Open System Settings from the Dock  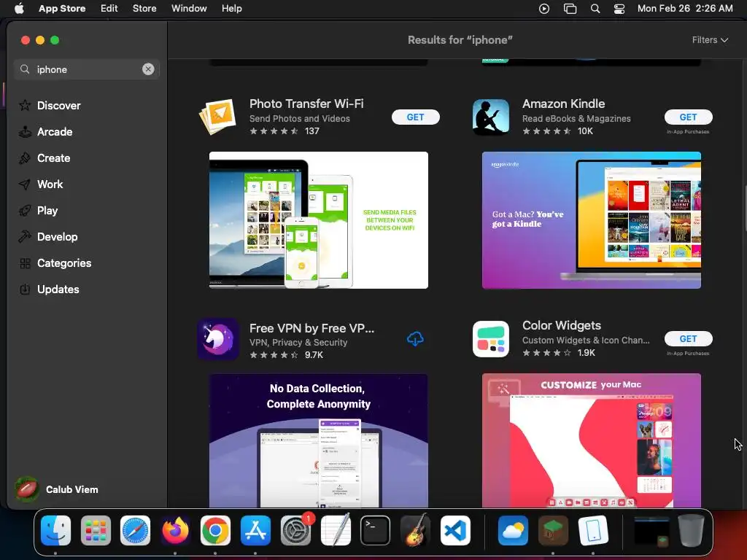(295, 530)
